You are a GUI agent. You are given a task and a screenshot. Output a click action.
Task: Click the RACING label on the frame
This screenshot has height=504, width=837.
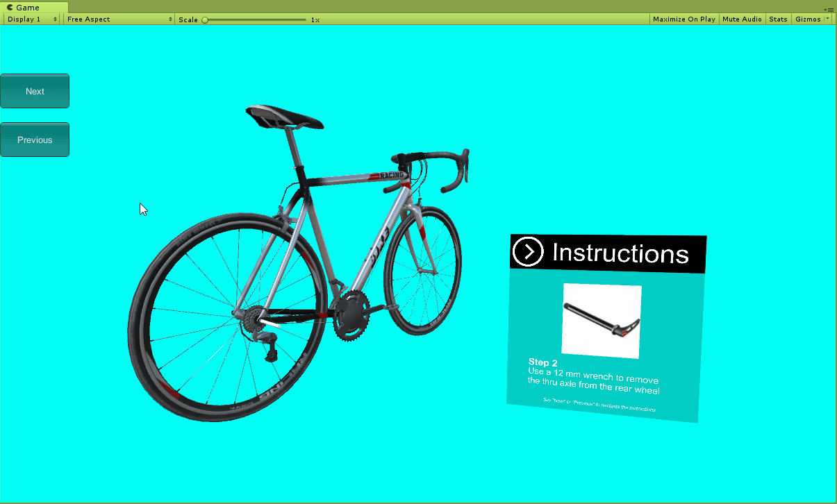(x=392, y=176)
